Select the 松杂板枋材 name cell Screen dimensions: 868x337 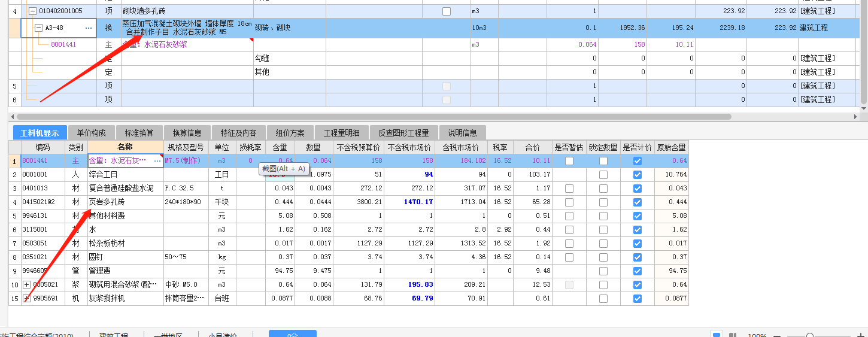[125, 244]
